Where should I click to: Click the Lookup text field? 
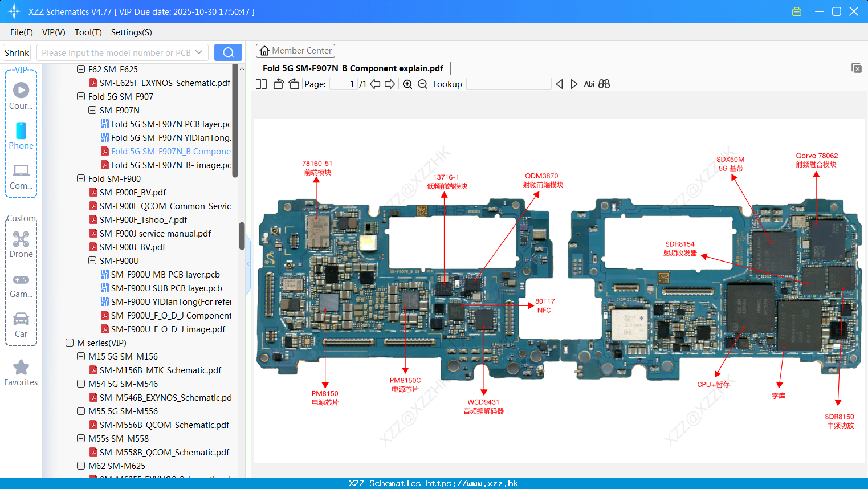click(508, 84)
